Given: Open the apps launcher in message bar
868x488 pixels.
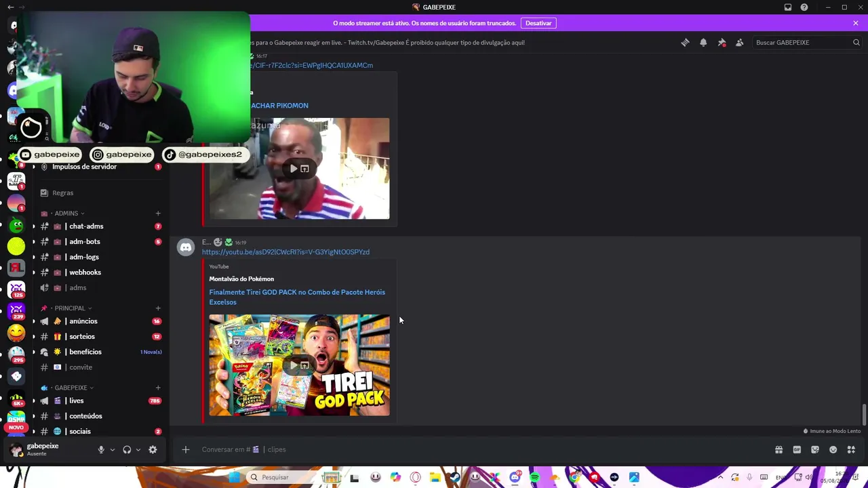Looking at the screenshot, I should (x=851, y=449).
